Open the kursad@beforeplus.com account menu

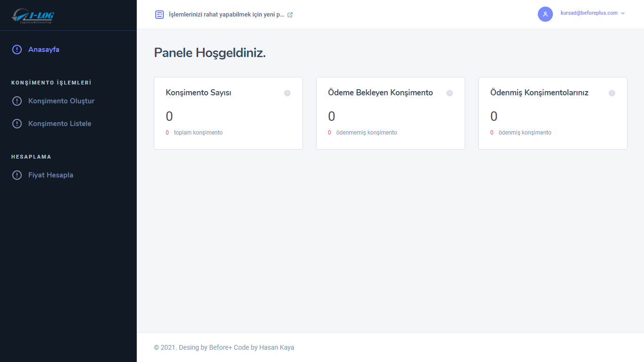[x=589, y=13]
